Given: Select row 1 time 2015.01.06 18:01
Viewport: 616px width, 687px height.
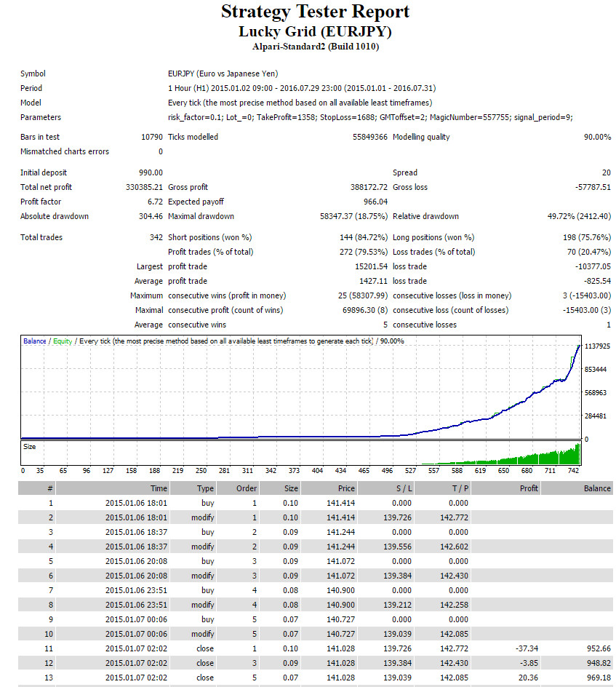Looking at the screenshot, I should (136, 503).
